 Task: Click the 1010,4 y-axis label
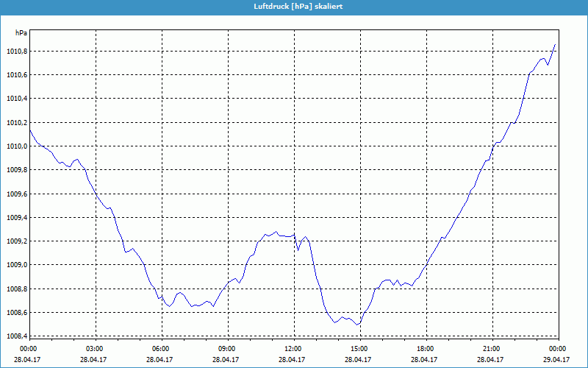(17, 99)
